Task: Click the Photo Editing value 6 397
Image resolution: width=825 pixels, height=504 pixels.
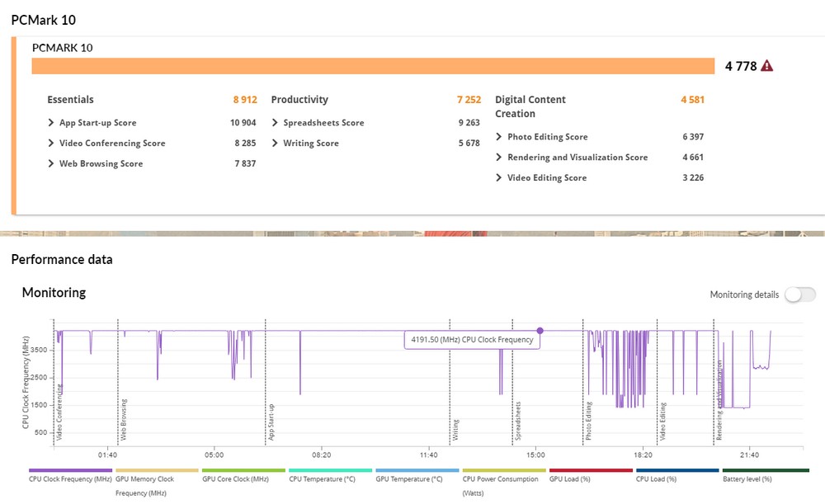Action: [693, 137]
